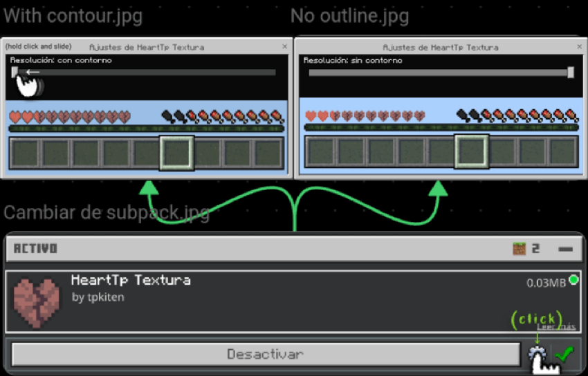Collapse the ACTIVO section with minus button
The image size is (588, 376).
point(565,249)
